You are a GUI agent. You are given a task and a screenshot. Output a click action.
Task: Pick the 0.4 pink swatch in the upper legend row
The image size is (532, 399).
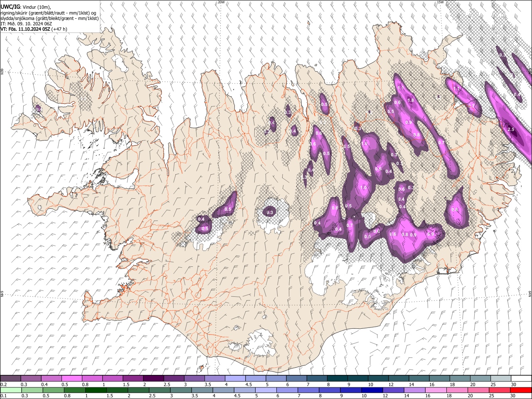coord(51,378)
